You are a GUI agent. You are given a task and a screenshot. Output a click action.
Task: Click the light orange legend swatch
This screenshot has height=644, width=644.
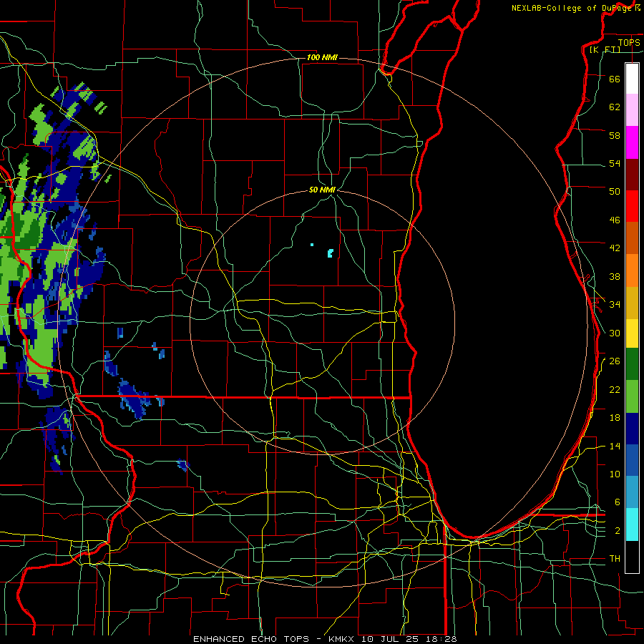(632, 270)
